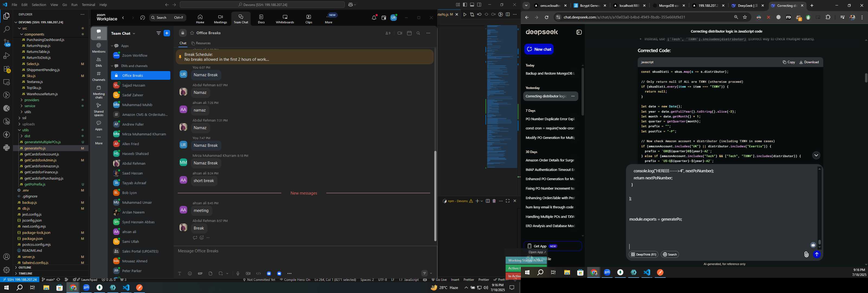Expand the providers folder
This screenshot has height=293, width=868.
coord(32,100)
